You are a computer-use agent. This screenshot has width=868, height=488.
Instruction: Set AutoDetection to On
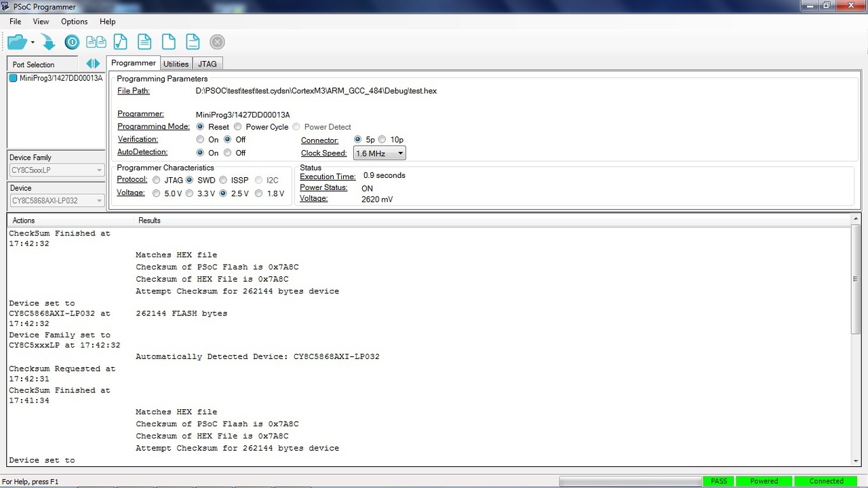200,153
